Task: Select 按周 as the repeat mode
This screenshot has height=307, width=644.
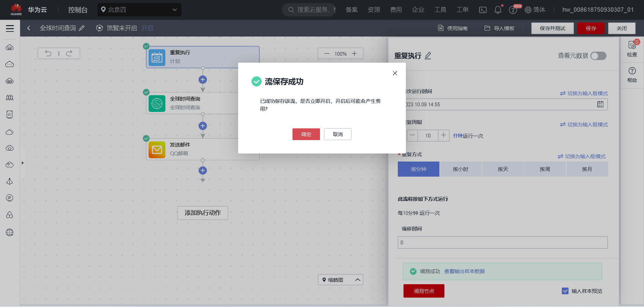Action: [545, 169]
